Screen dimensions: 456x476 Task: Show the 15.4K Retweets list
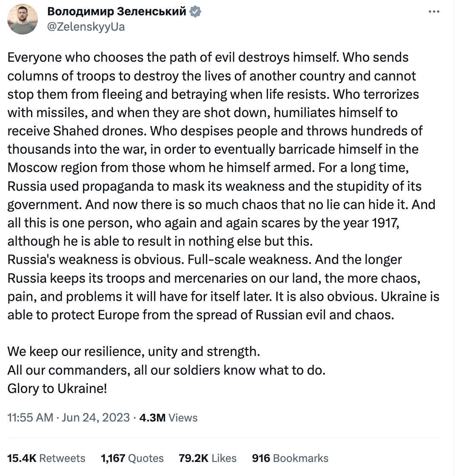coord(46,458)
